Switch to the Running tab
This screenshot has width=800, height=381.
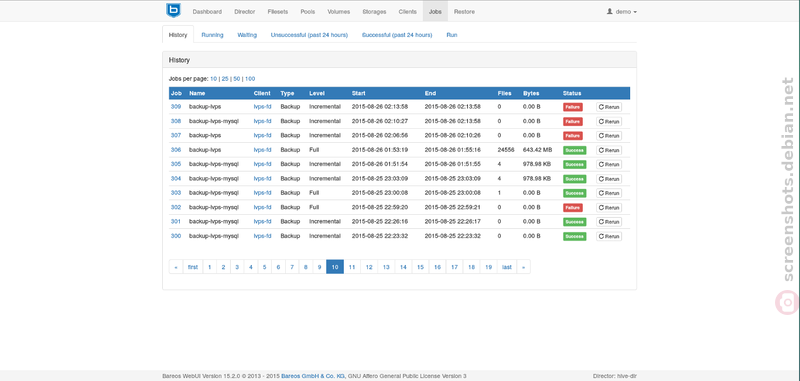pyautogui.click(x=212, y=35)
